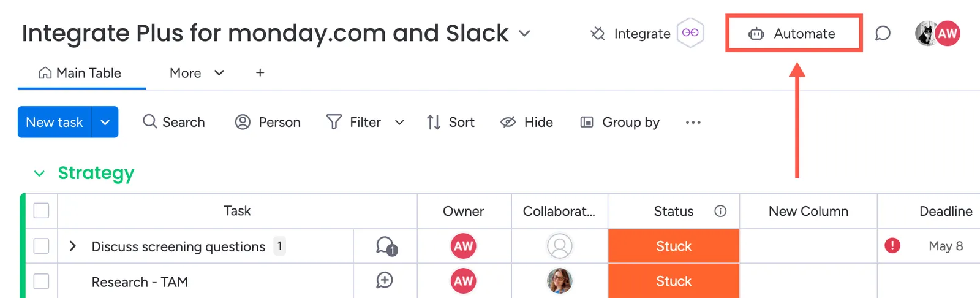Add a new view with plus icon
This screenshot has width=980, height=298.
(x=260, y=72)
